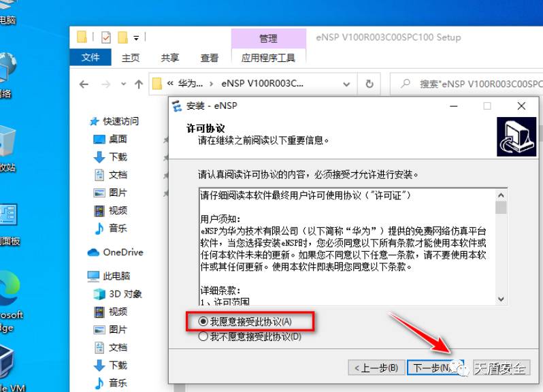
Task: Click the 管理 contextual tab
Action: (x=268, y=38)
